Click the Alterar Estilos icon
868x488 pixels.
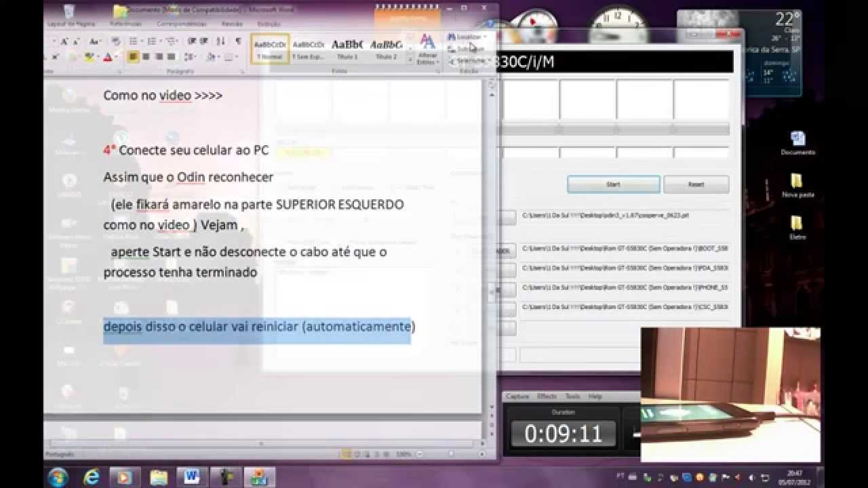(x=427, y=49)
